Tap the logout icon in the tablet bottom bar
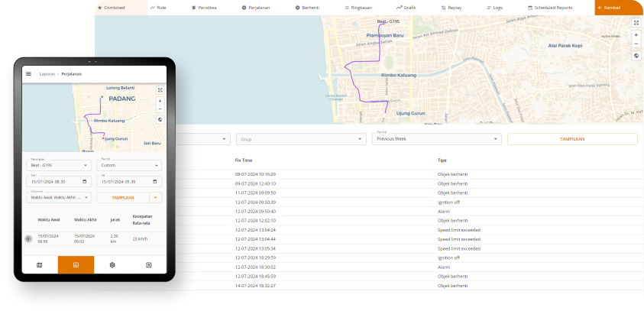Viewport: 644px width, 311px height. [148, 264]
